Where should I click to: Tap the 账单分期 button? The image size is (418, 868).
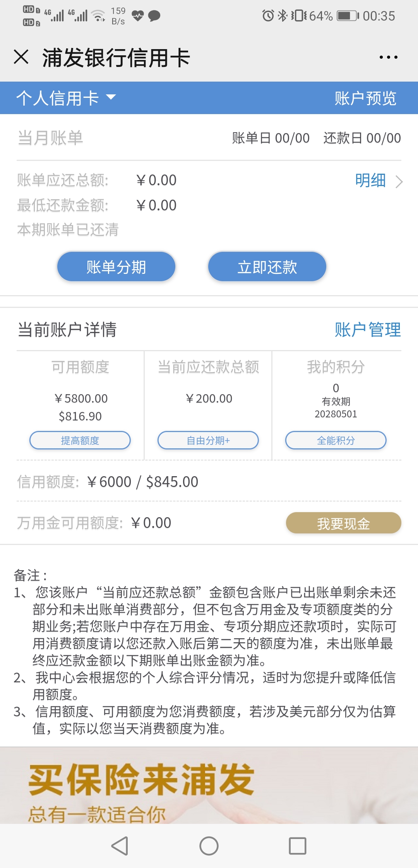click(x=116, y=267)
